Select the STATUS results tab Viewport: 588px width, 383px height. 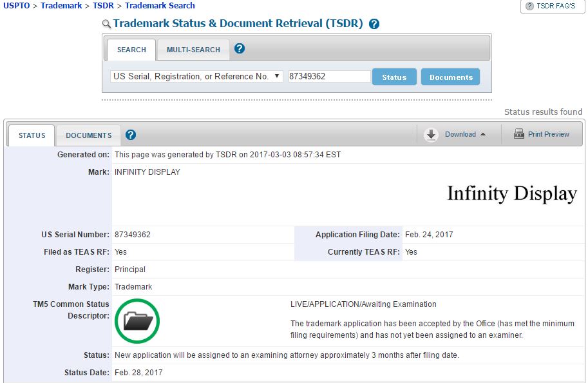(x=32, y=135)
